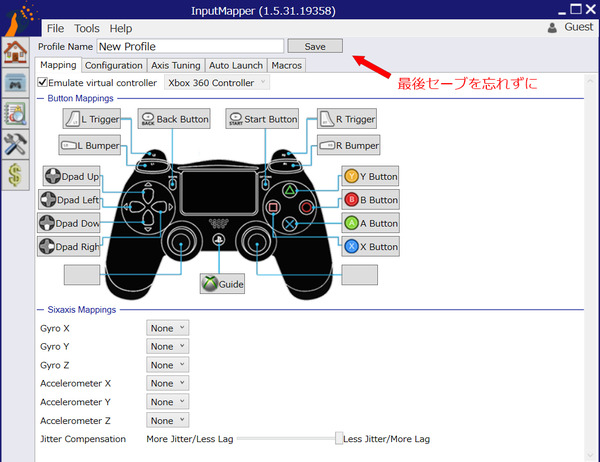Select the Dpad Right mapping
The height and width of the screenshot is (462, 600).
coord(69,247)
